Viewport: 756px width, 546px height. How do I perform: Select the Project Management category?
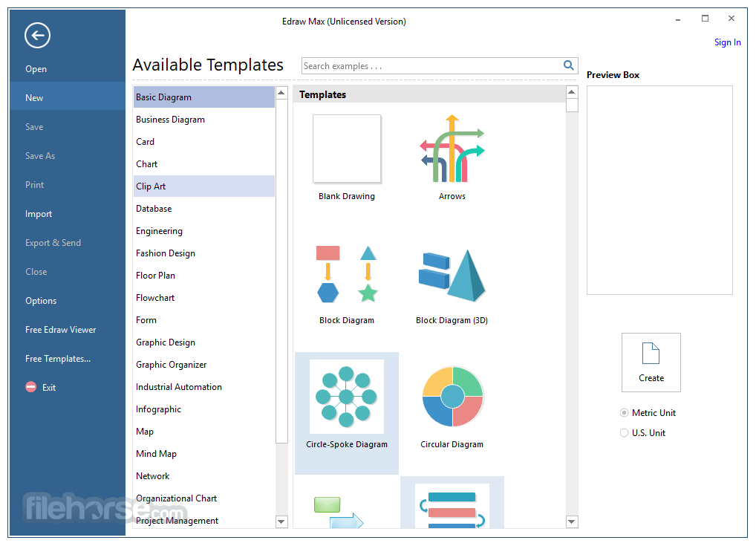(204, 521)
